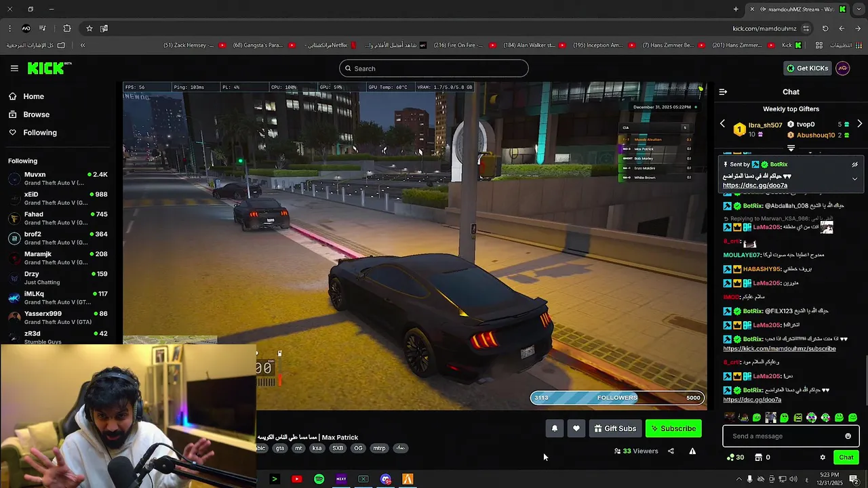868x488 pixels.
Task: Expand the pinned message chevron
Action: [854, 179]
